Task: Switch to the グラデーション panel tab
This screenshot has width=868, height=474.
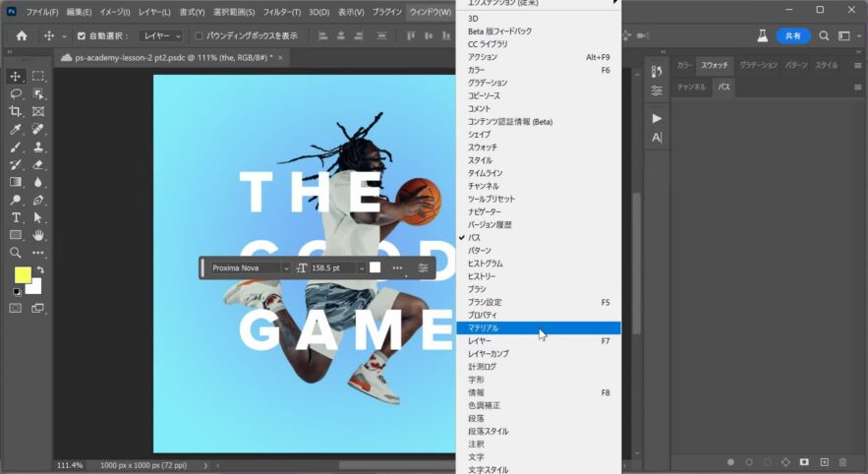Action: (x=758, y=65)
